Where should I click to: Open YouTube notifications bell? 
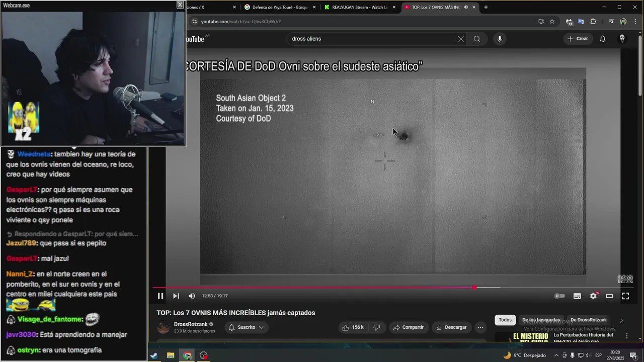(603, 39)
